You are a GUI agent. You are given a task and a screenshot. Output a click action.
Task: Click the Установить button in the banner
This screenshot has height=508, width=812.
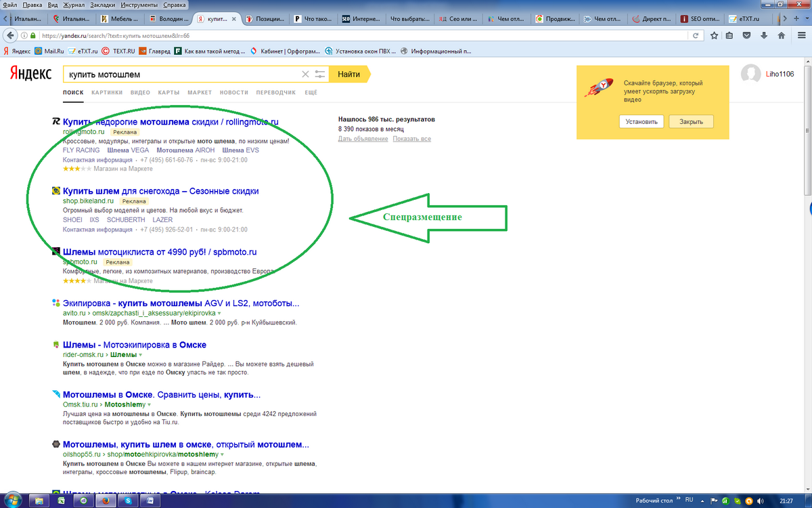641,122
